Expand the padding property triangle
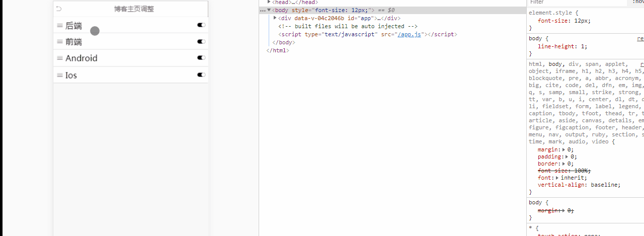The image size is (644, 236). [x=568, y=156]
